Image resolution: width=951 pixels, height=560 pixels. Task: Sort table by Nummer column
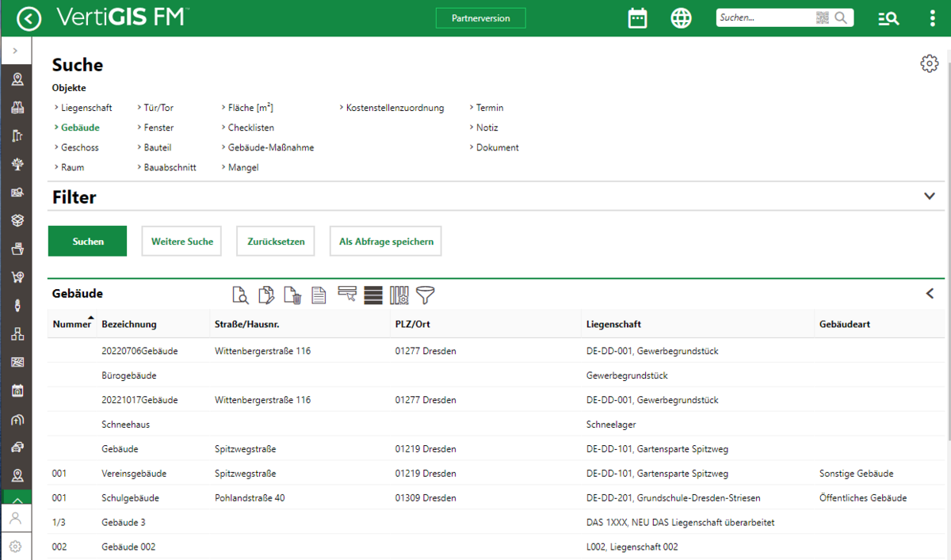point(73,323)
